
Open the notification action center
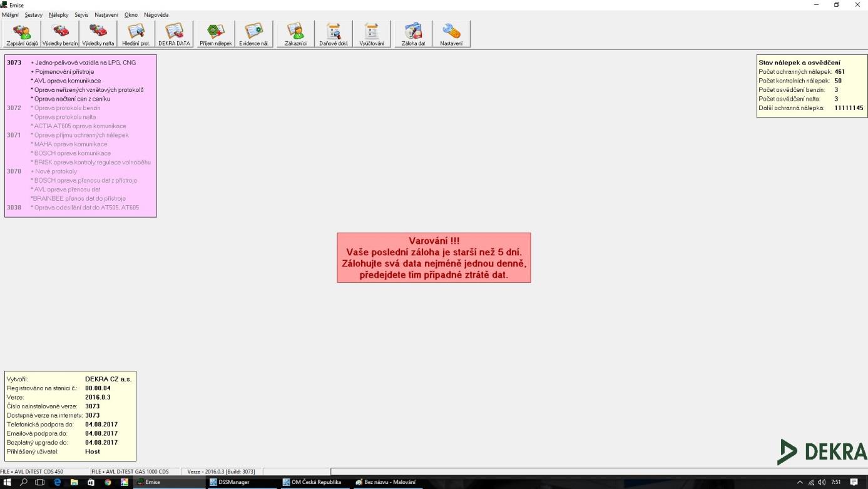pyautogui.click(x=854, y=482)
